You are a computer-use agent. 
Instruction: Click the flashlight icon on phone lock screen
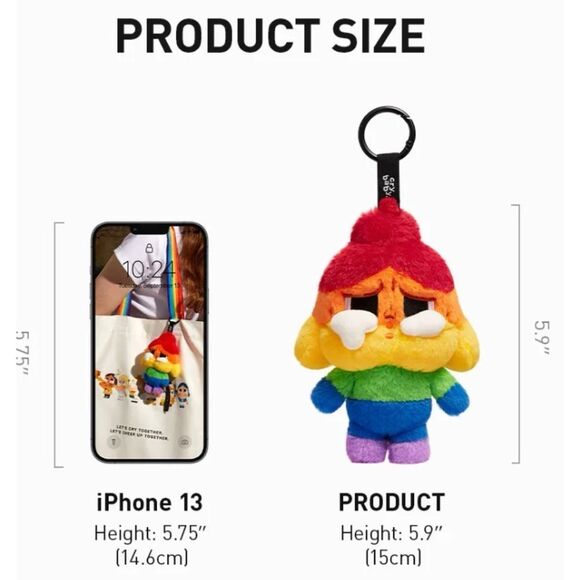coord(114,442)
